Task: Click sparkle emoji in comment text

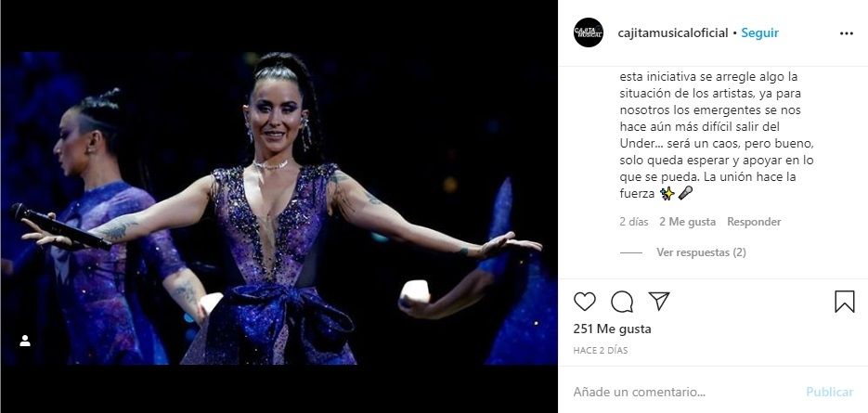Action: pyautogui.click(x=667, y=193)
